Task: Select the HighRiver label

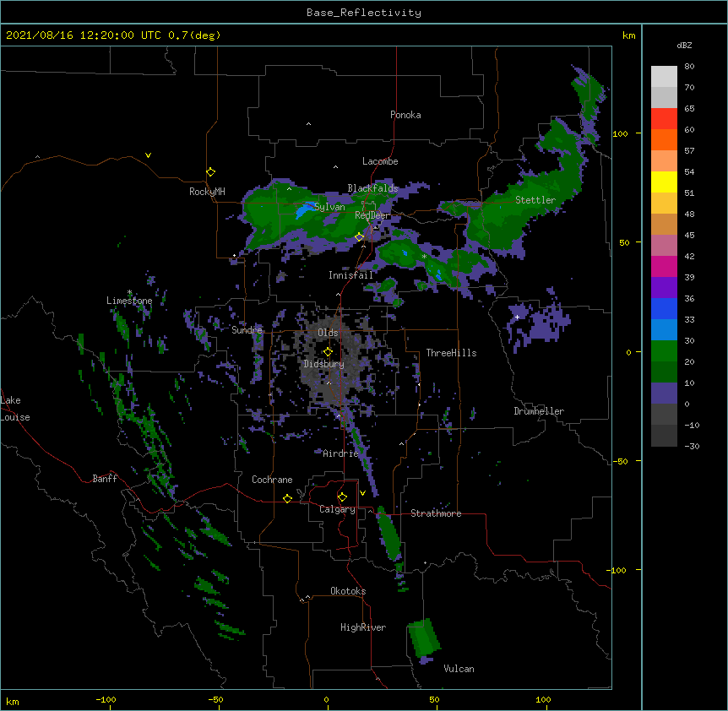Action: coord(363,627)
